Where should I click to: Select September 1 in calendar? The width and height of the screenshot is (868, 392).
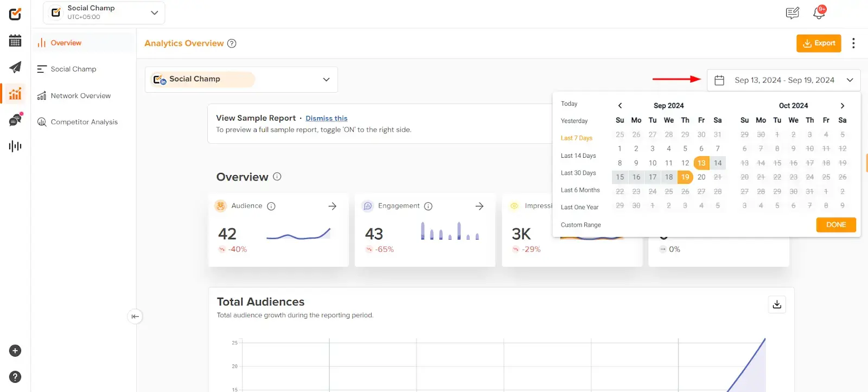pyautogui.click(x=620, y=149)
